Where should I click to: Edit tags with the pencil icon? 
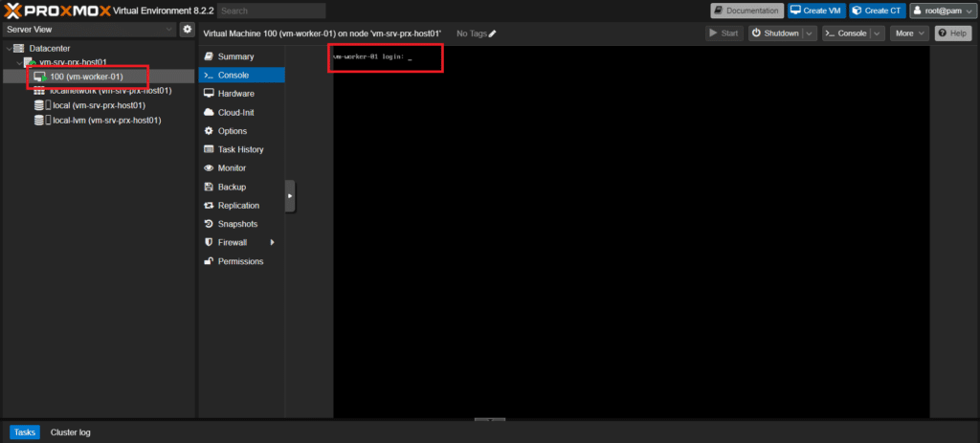pyautogui.click(x=493, y=33)
